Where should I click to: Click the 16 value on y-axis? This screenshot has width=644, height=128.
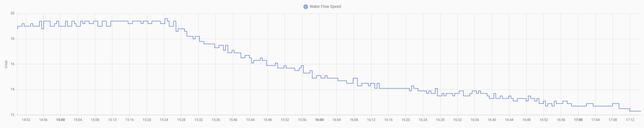click(12, 64)
